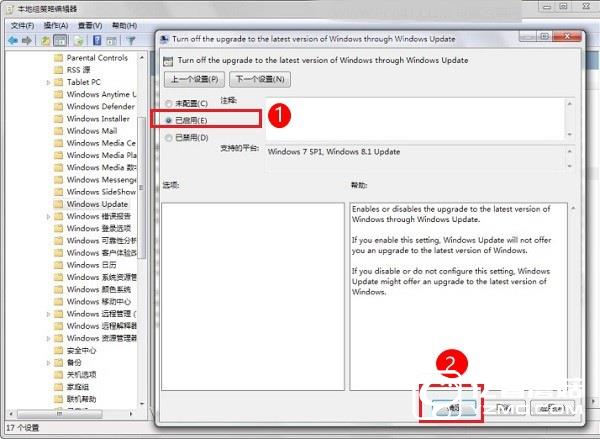Open the 操作(A) menu

56,26
